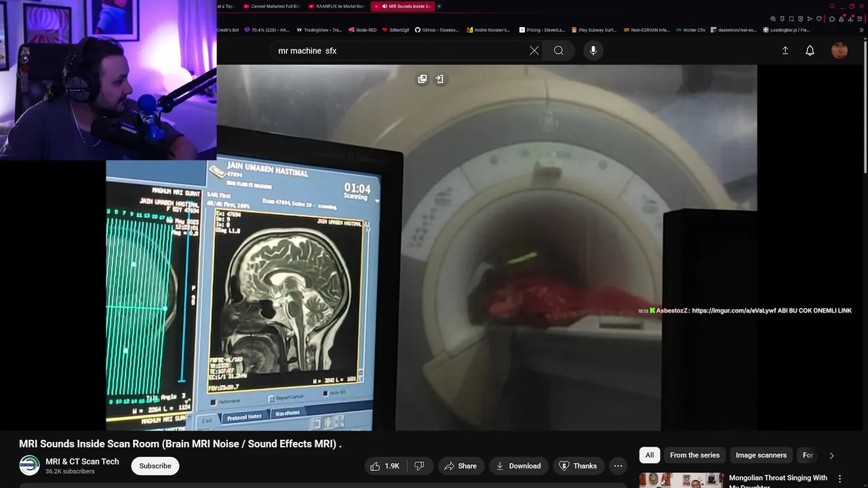Select the Image scanners chip

point(761,455)
